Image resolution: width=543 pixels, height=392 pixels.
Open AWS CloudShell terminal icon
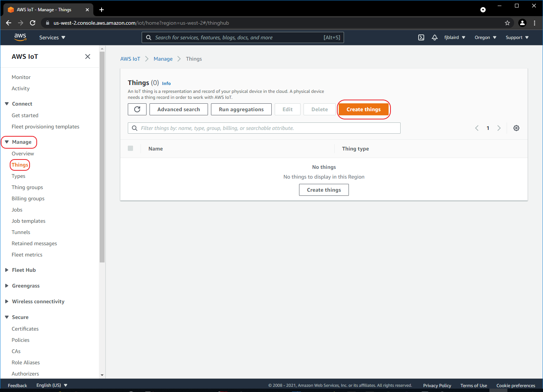pos(421,37)
